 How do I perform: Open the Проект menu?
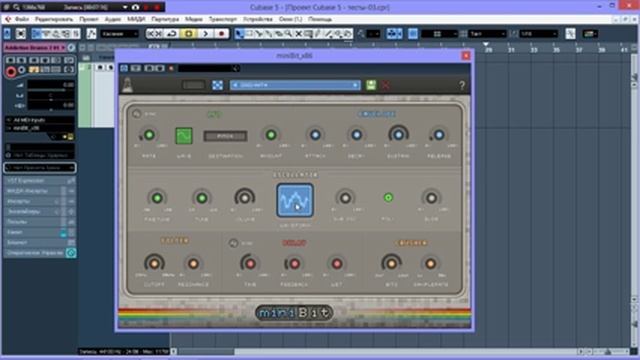[89, 19]
